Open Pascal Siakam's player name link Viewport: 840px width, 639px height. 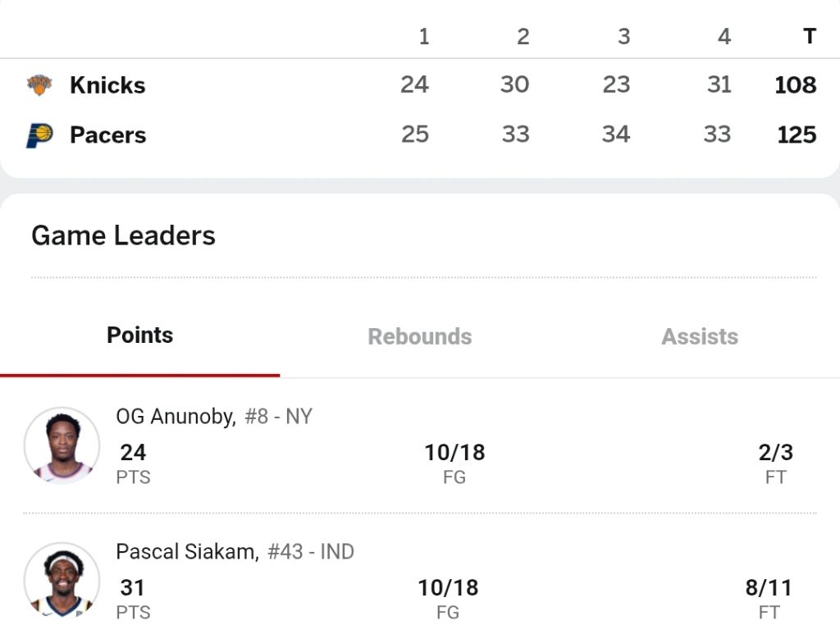(x=187, y=552)
